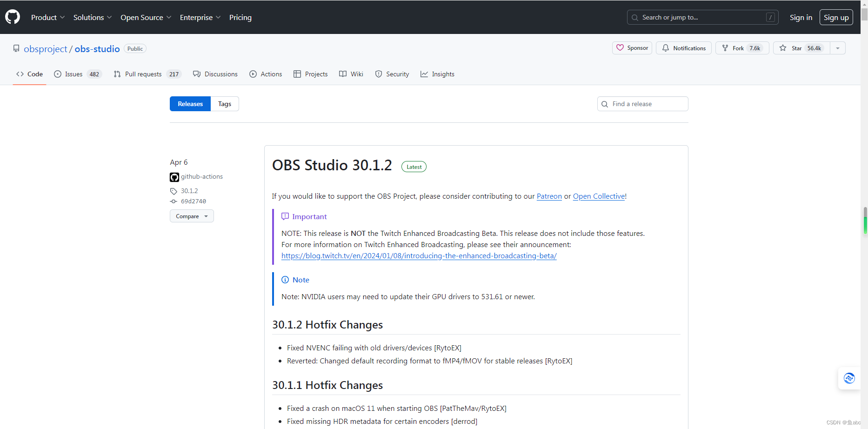Image resolution: width=868 pixels, height=429 pixels.
Task: Click the repository icon beside obsproject
Action: point(16,48)
